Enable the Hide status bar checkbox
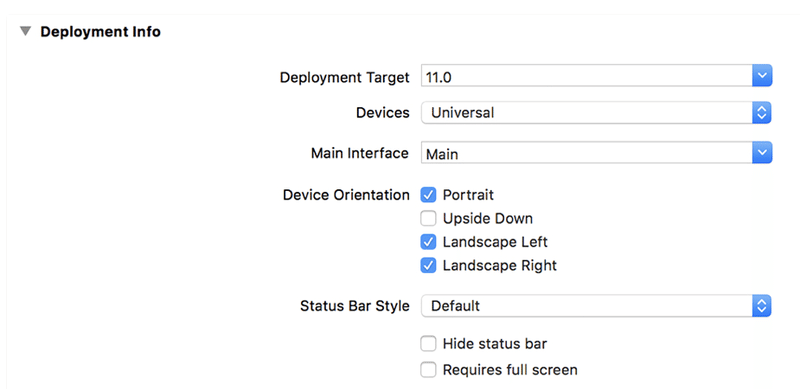 click(x=428, y=344)
